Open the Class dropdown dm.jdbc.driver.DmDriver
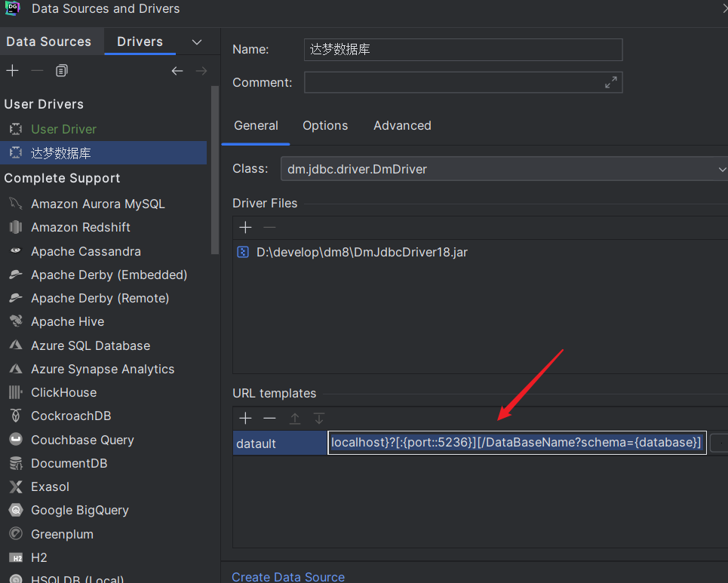The height and width of the screenshot is (583, 728). [x=504, y=169]
